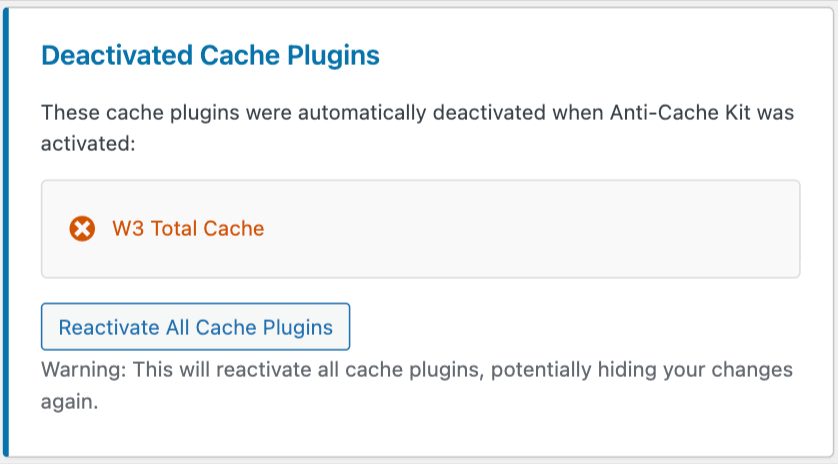The image size is (838, 464).
Task: Click the word 'again.' ending the warning
Action: (x=69, y=402)
